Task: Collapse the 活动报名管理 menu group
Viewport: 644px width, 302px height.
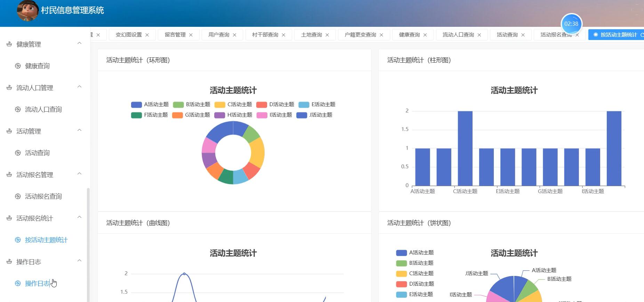Action: coord(79,174)
